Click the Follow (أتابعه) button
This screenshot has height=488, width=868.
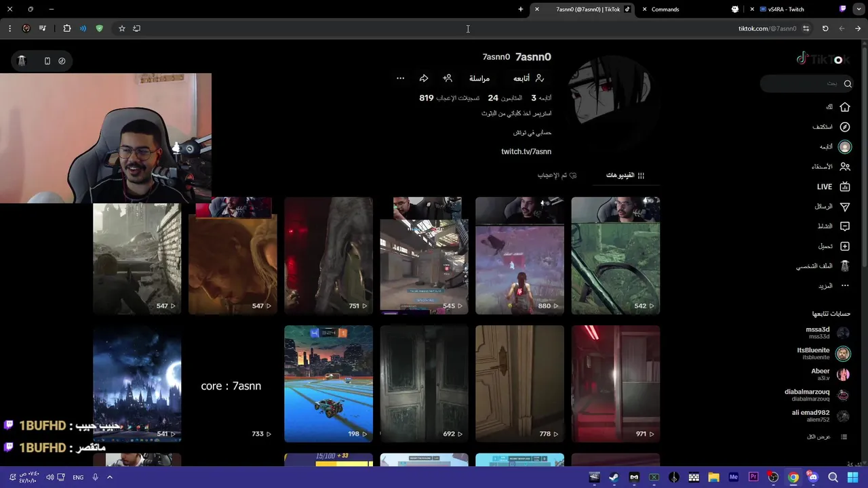click(528, 79)
